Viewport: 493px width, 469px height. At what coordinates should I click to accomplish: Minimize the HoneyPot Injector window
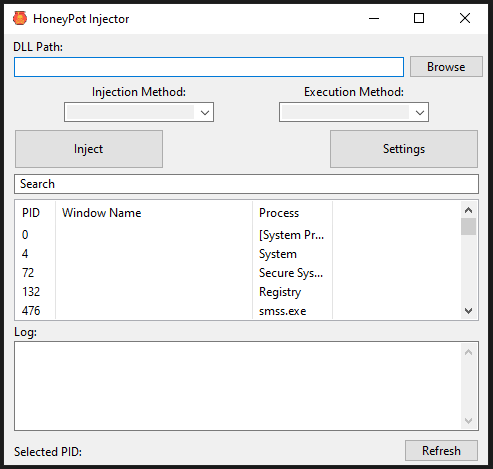(374, 19)
